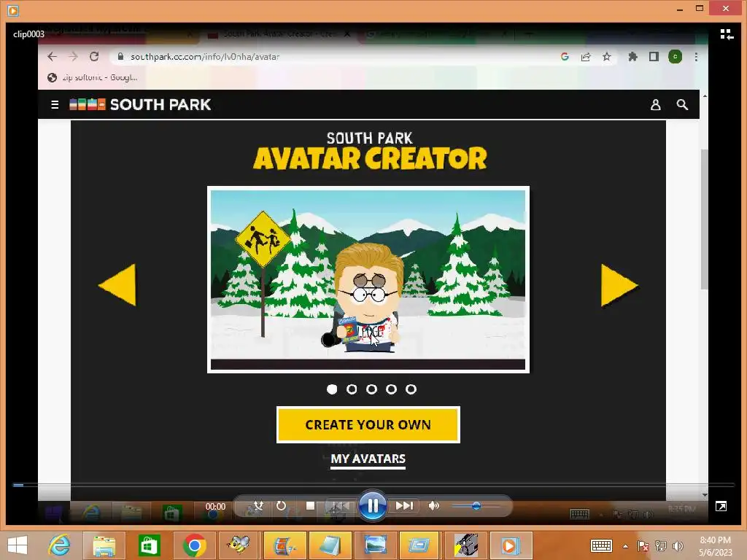Stop playback with the Stop button
Viewport: 747px width, 560px height.
(310, 506)
